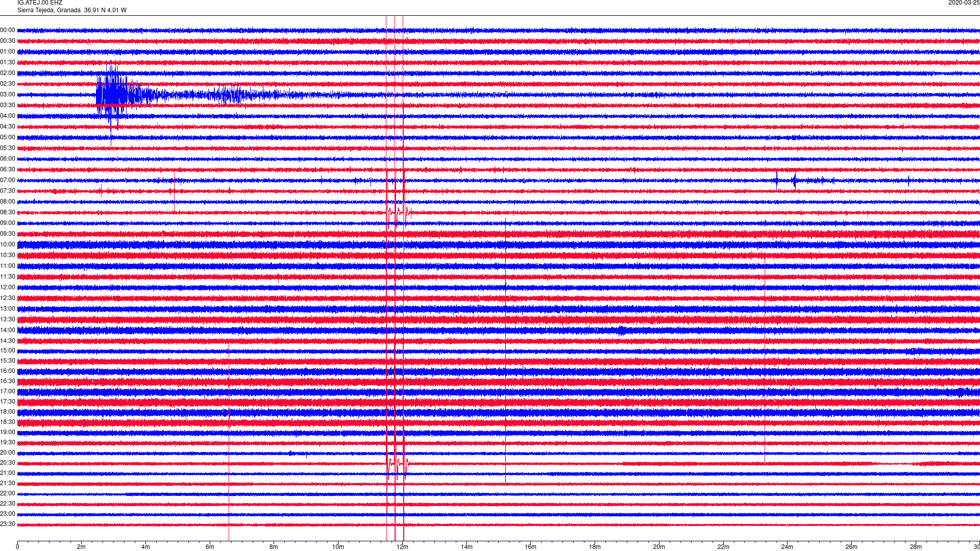Click the 16m tick on time axis
The image size is (980, 551).
coord(530,547)
